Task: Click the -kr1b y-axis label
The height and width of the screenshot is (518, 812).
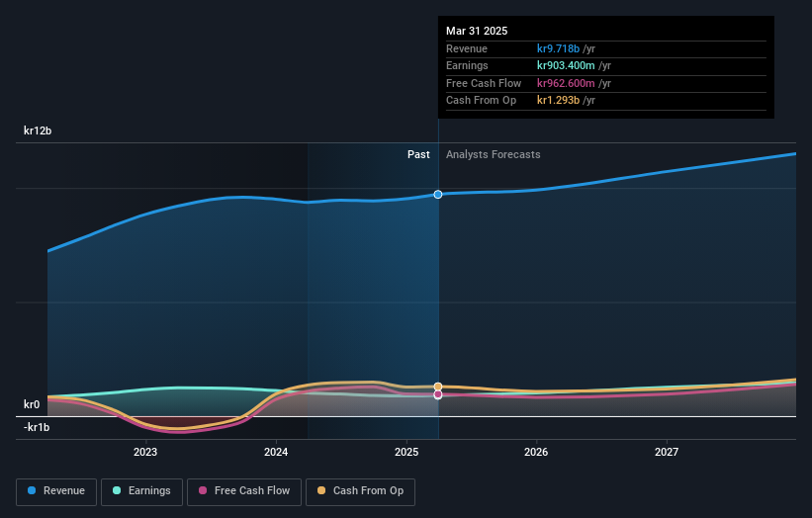Action: pyautogui.click(x=37, y=427)
